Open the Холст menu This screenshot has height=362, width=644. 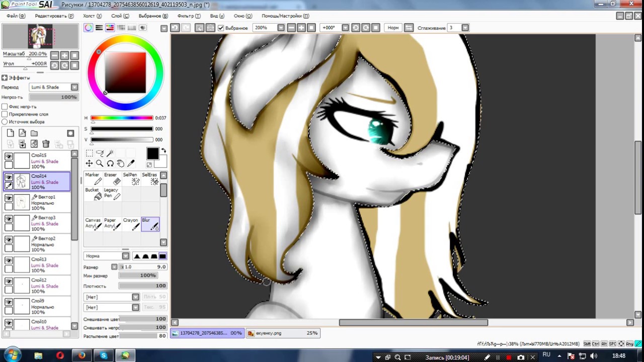(92, 16)
